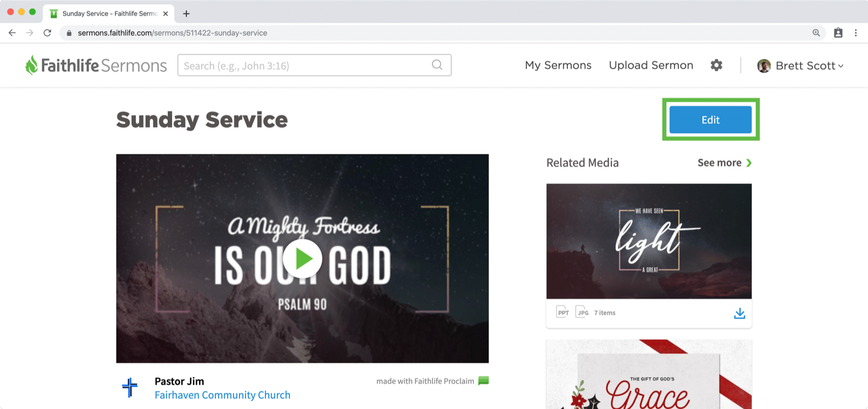Click the Faithlife Sermons flame logo

click(x=32, y=65)
